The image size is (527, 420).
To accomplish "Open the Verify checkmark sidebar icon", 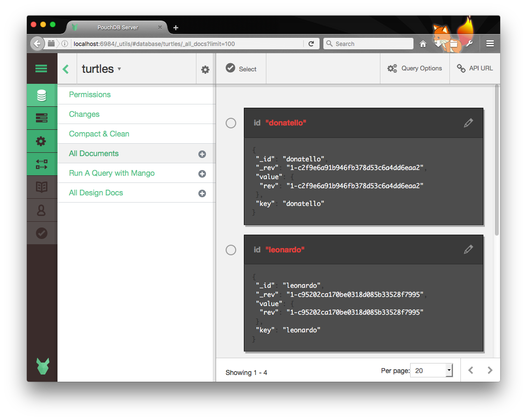I will (42, 233).
